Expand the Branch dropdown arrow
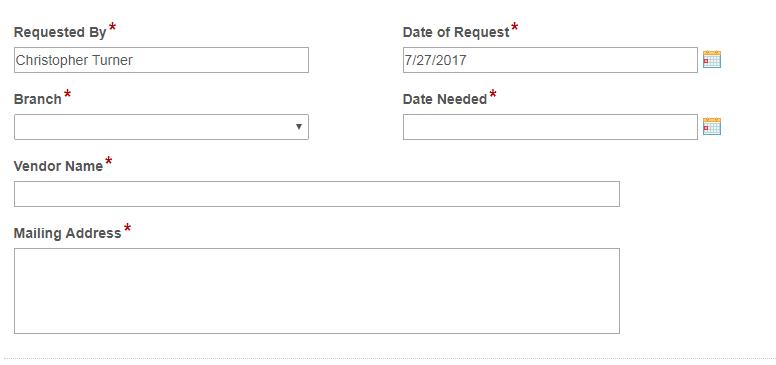This screenshot has height=365, width=776. pos(298,127)
